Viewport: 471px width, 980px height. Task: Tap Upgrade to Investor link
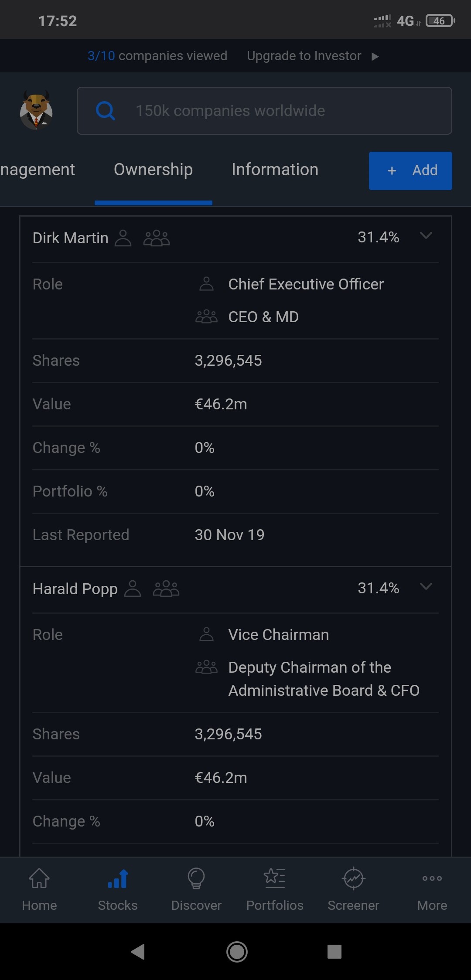(x=304, y=56)
